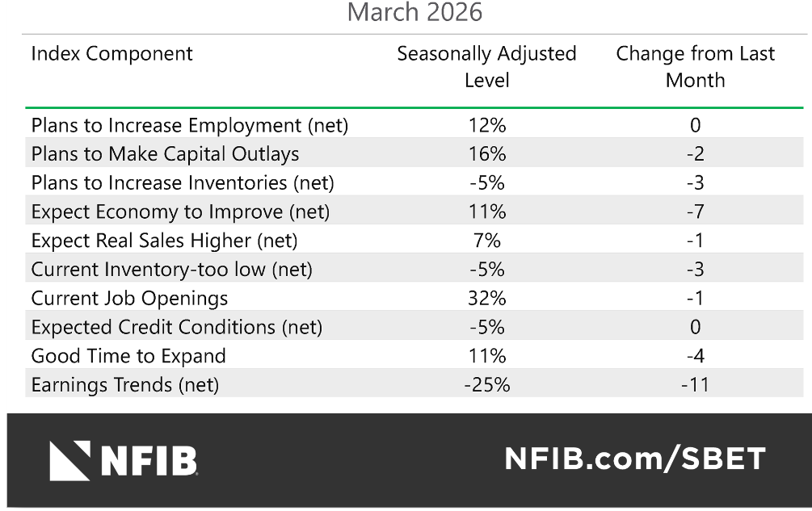Select the Good Time to Expand row
The width and height of the screenshot is (812, 511).
click(x=128, y=356)
